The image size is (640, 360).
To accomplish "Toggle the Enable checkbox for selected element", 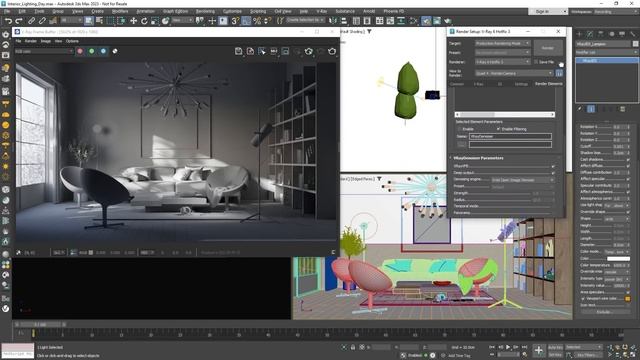I will click(459, 129).
